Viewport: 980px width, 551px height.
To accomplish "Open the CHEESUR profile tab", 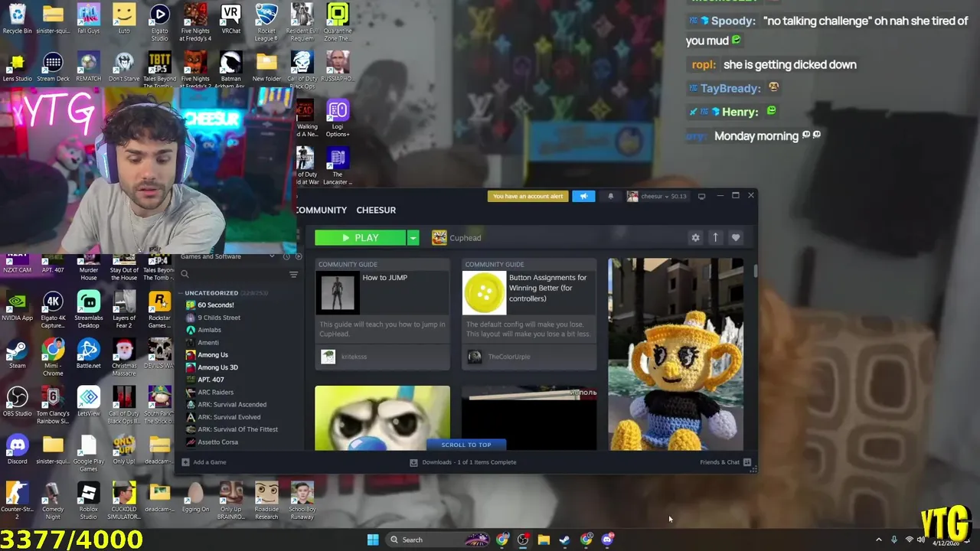I will (376, 210).
